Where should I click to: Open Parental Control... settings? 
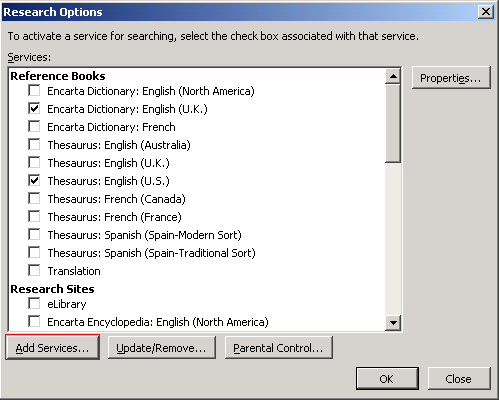(x=279, y=348)
